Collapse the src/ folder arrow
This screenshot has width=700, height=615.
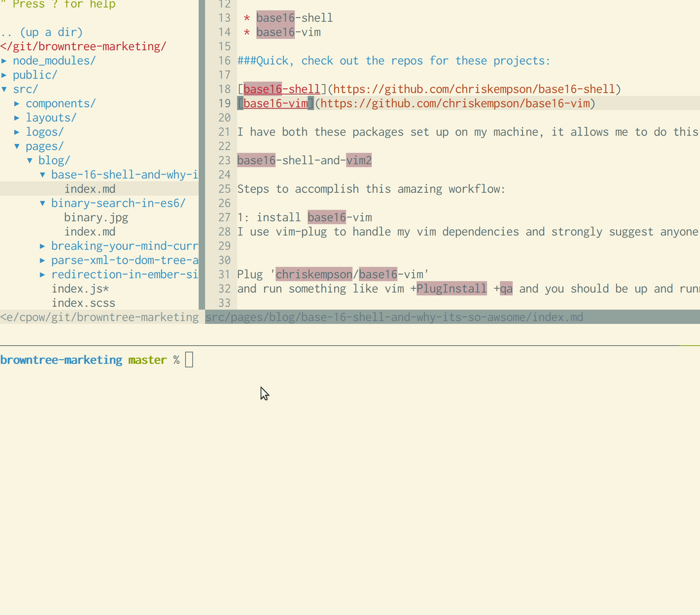[4, 89]
